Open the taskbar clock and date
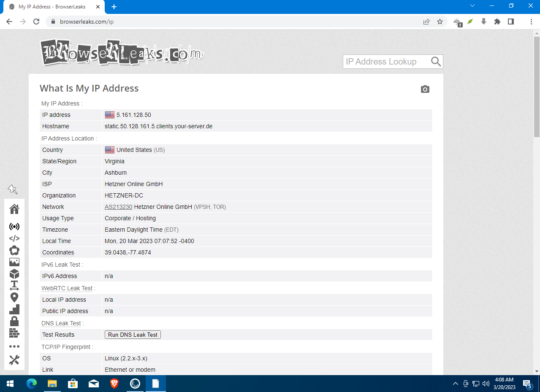The image size is (540, 392). (x=504, y=384)
